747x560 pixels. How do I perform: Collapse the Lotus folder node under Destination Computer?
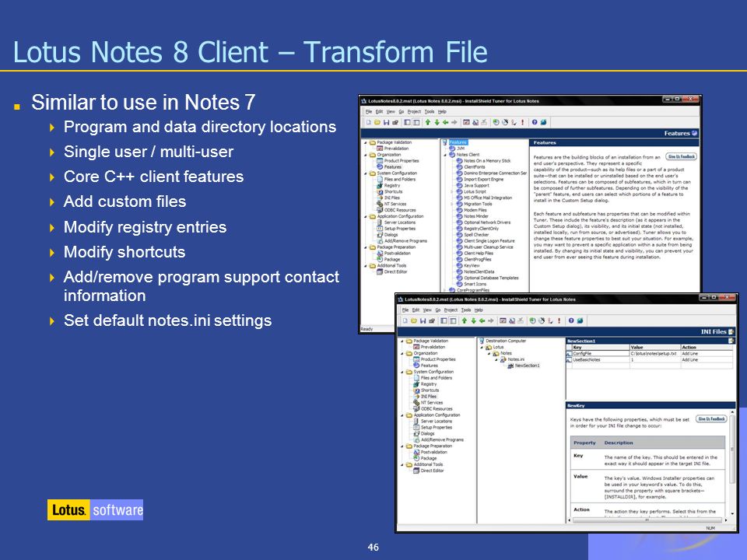point(482,347)
